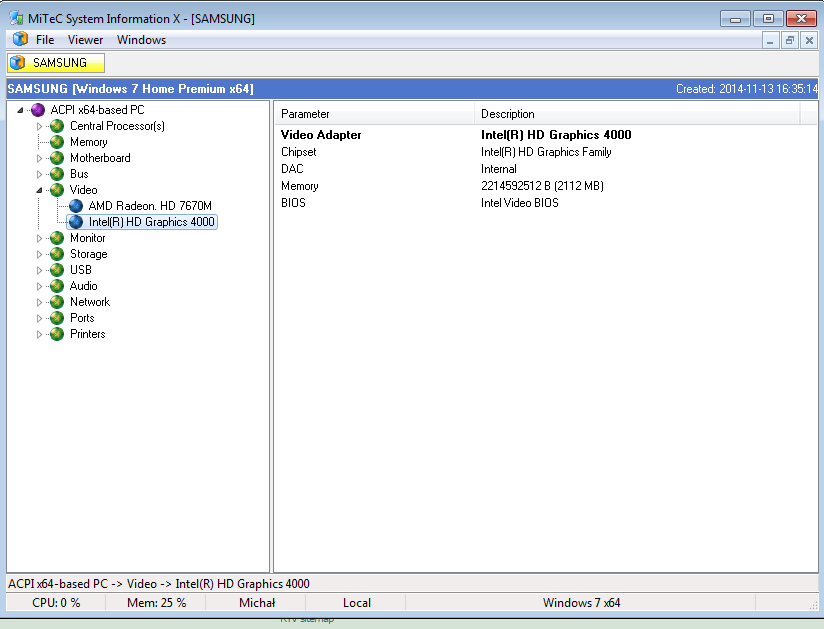Click the cube icon beside File menu
The image size is (824, 629).
coord(20,39)
